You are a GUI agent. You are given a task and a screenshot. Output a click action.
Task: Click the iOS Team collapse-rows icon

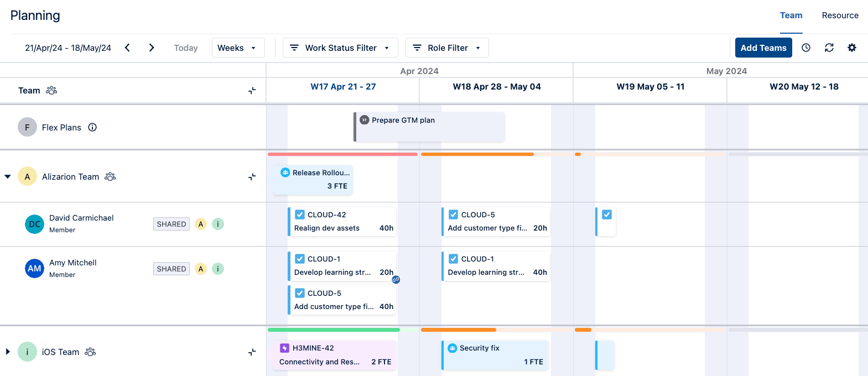tap(252, 352)
